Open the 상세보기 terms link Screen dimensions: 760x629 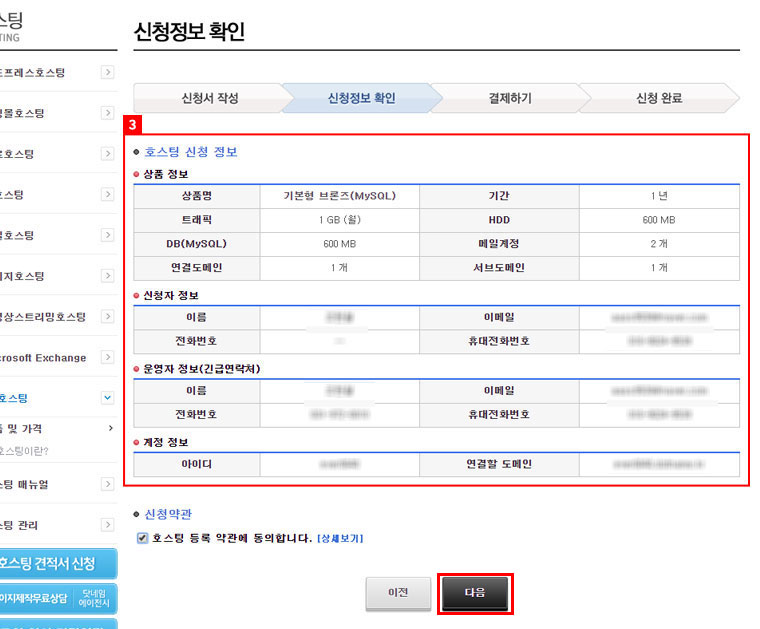tap(340, 538)
